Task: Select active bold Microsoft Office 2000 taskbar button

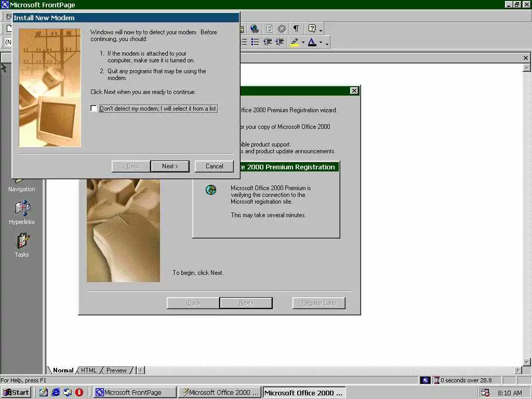Action: coord(304,393)
